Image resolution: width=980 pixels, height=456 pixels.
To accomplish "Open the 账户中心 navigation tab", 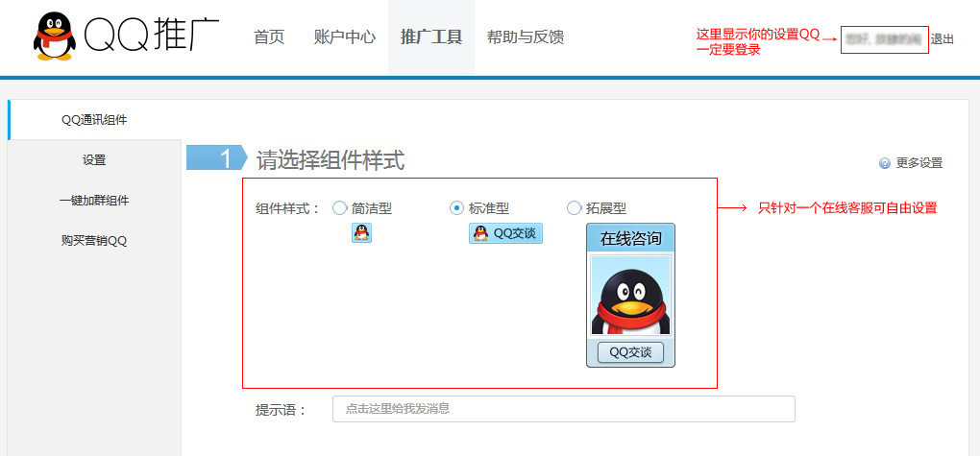I will pyautogui.click(x=345, y=37).
